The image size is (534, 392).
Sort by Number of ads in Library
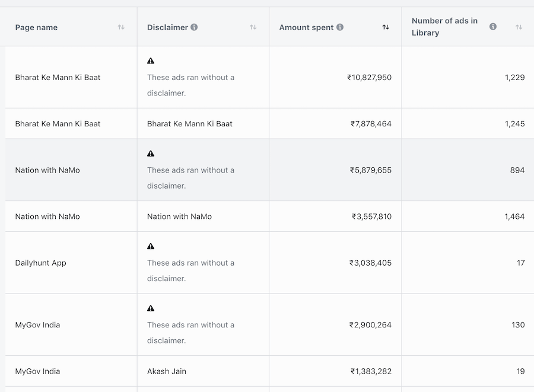pos(519,27)
